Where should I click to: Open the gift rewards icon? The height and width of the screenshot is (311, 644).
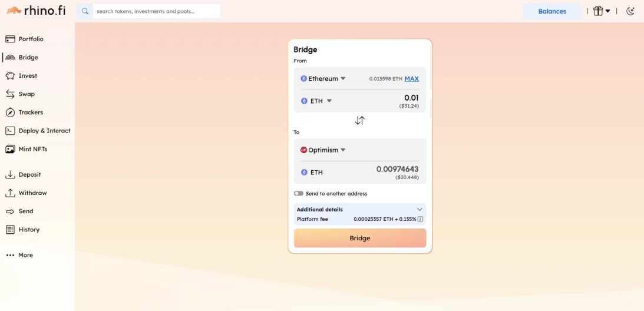(598, 11)
